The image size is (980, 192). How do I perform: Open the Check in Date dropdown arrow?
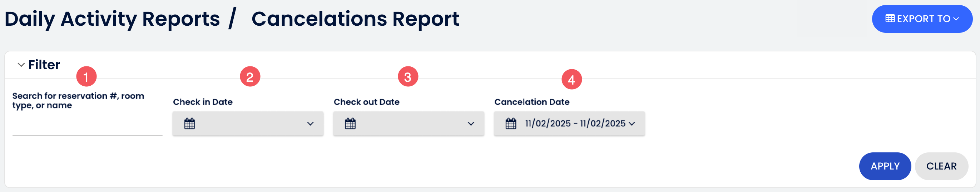point(311,123)
